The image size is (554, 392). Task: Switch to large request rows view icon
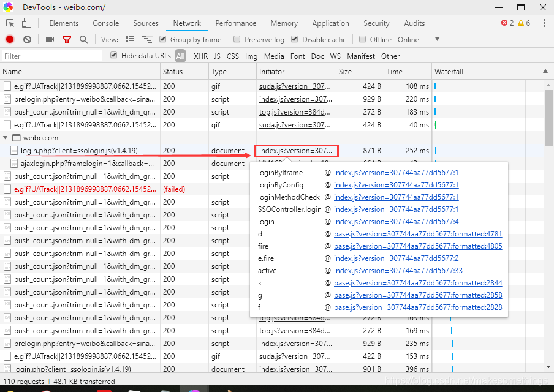[x=130, y=40]
